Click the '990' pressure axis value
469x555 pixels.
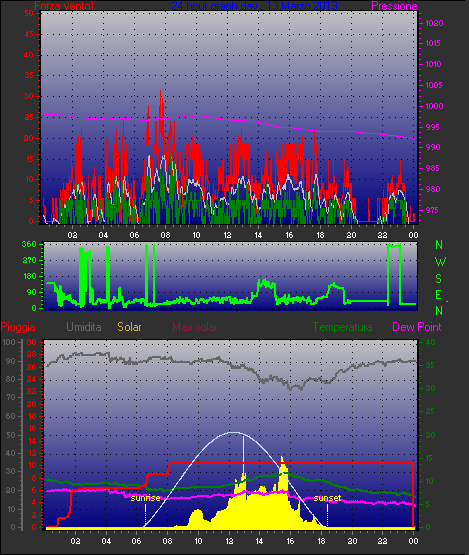[433, 147]
